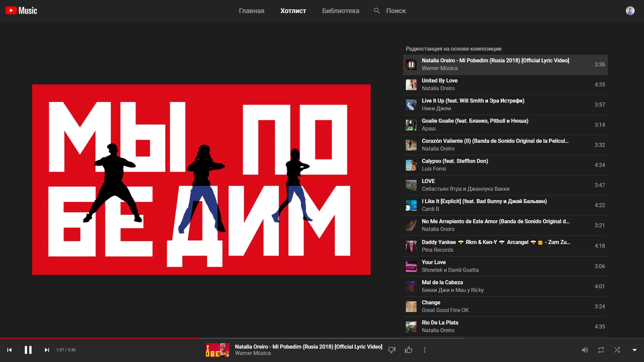
Task: Play Your Love by Showtek
Action: pos(505,266)
